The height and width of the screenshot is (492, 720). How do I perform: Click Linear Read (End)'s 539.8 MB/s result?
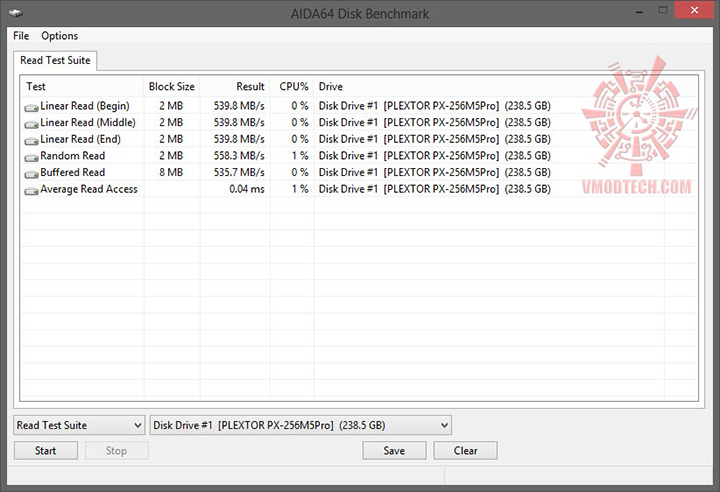click(239, 139)
